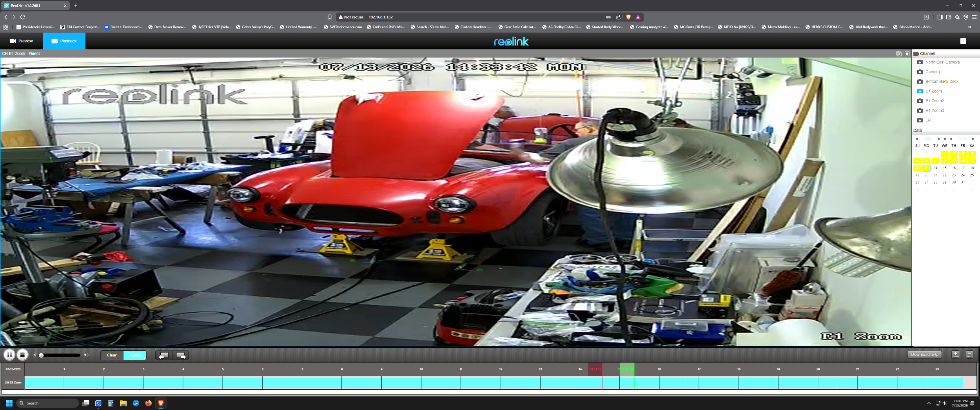The image size is (980, 410).
Task: Click the loud speaker volume icon
Action: pyautogui.click(x=86, y=355)
